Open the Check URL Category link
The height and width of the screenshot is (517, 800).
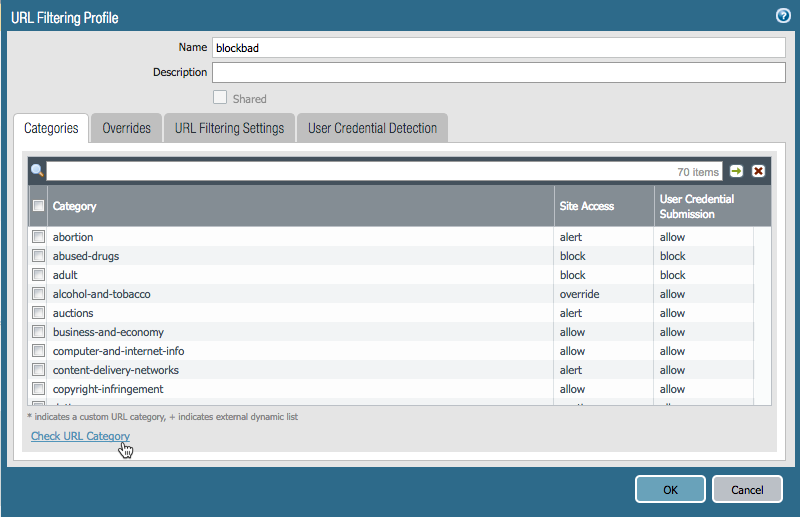pos(80,436)
